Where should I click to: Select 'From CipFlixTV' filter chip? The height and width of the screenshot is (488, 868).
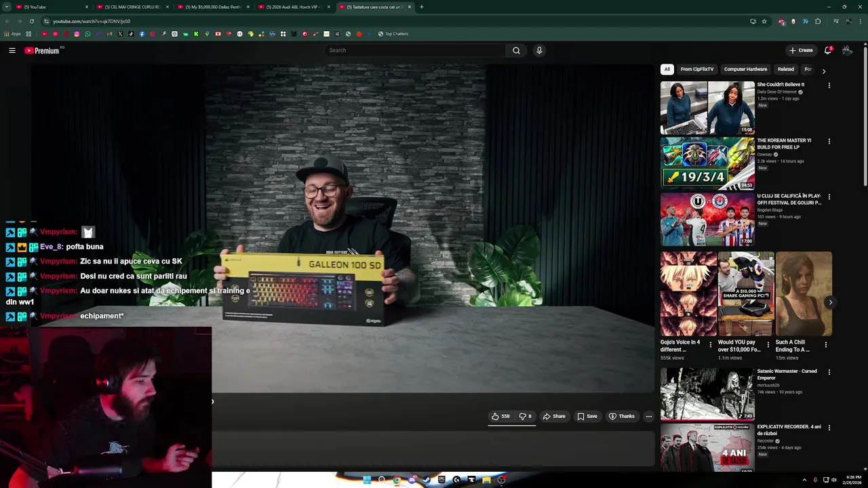(x=697, y=69)
